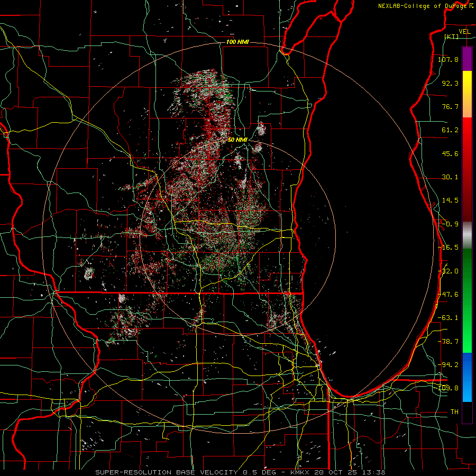The width and height of the screenshot is (476, 476).
Task: Click the -32.0 velocity legend value
Action: [448, 271]
